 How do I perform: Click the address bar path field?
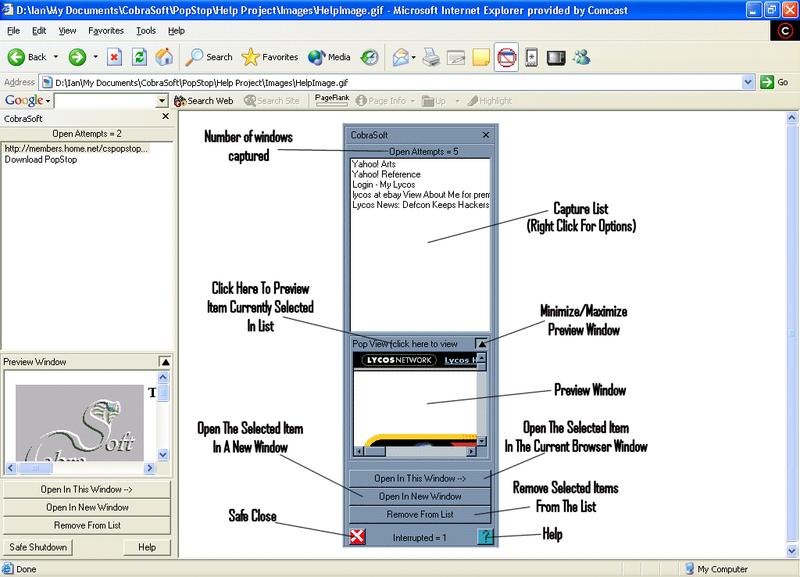pos(392,82)
